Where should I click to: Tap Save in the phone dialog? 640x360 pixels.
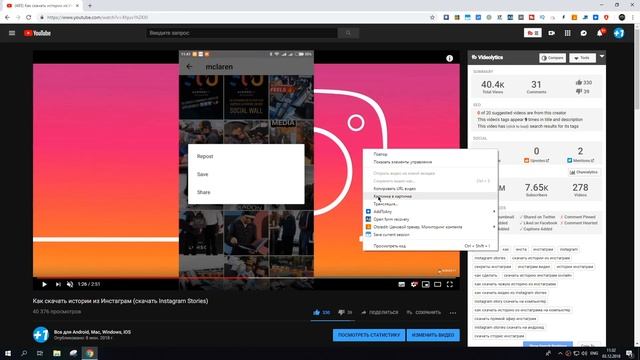pyautogui.click(x=246, y=174)
